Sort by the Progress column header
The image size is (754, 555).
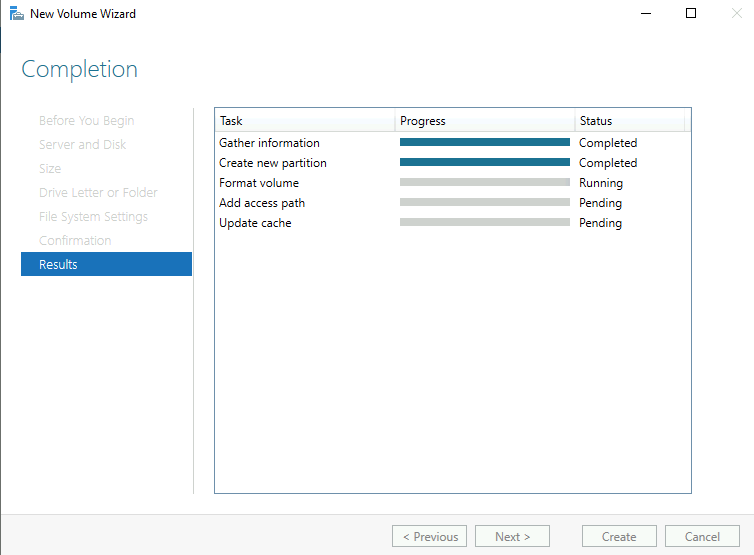(x=485, y=121)
